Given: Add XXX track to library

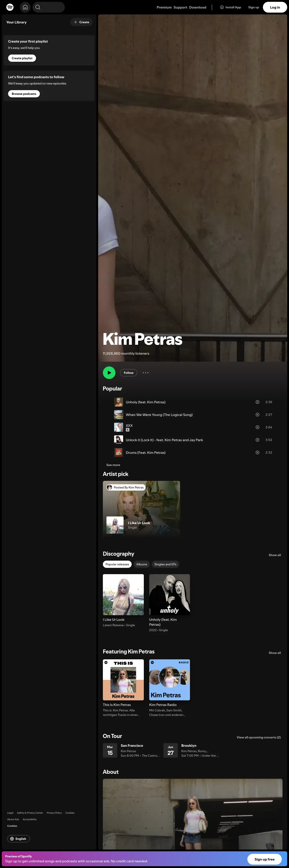Looking at the screenshot, I should (257, 427).
